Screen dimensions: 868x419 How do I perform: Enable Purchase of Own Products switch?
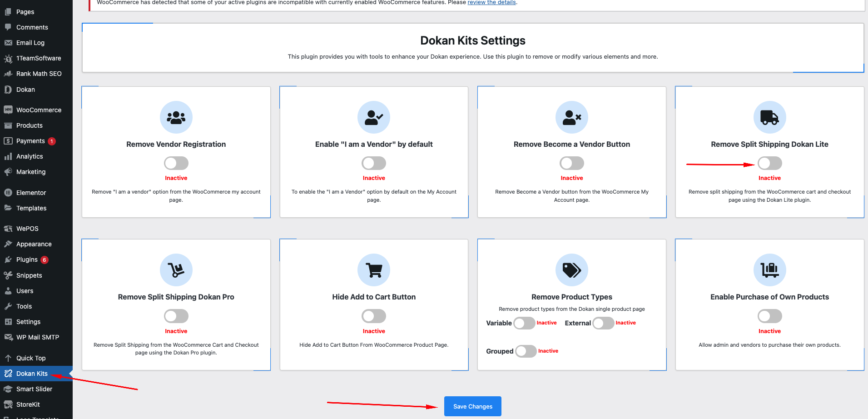[770, 316]
